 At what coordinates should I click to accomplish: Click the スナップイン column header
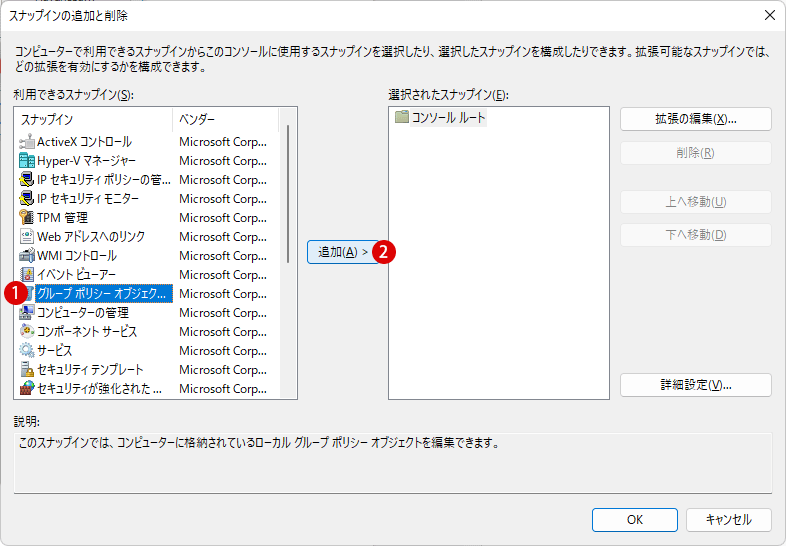tap(94, 119)
